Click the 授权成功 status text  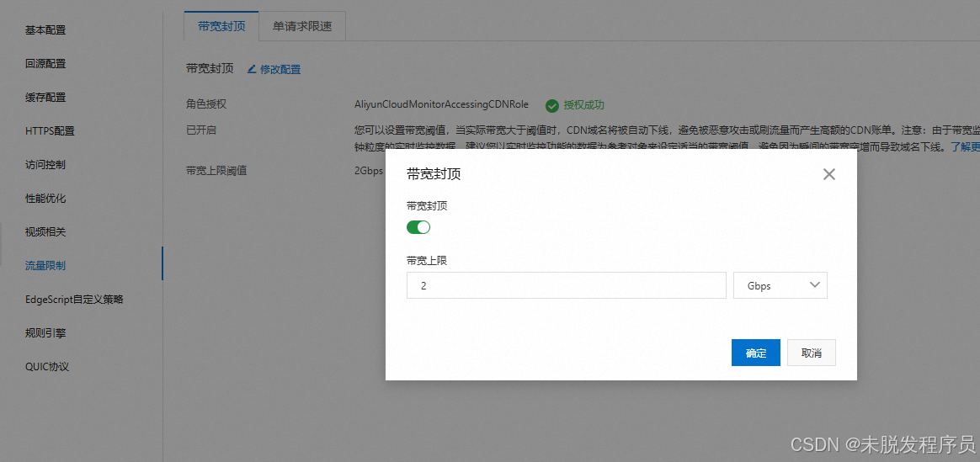(583, 105)
